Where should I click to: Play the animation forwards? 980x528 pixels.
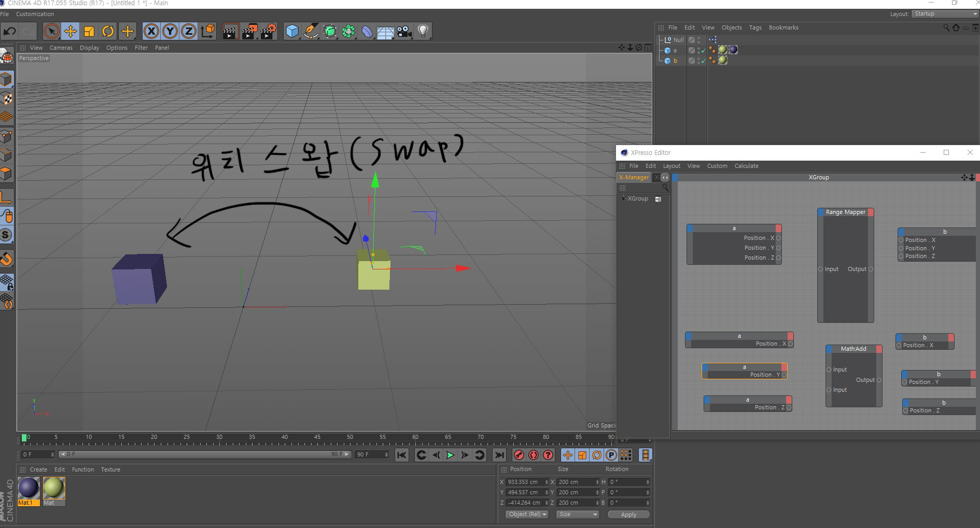450,455
